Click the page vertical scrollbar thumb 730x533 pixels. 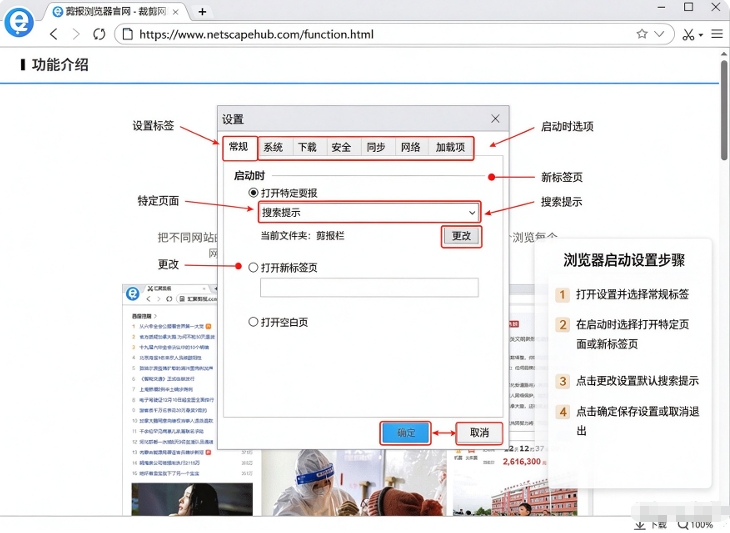(724, 110)
